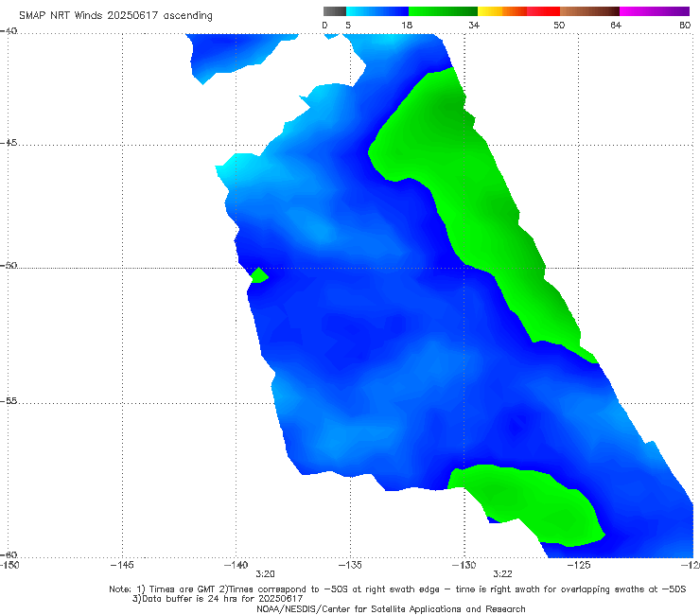
Task: Click the color bar label '5'
Action: 348,25
